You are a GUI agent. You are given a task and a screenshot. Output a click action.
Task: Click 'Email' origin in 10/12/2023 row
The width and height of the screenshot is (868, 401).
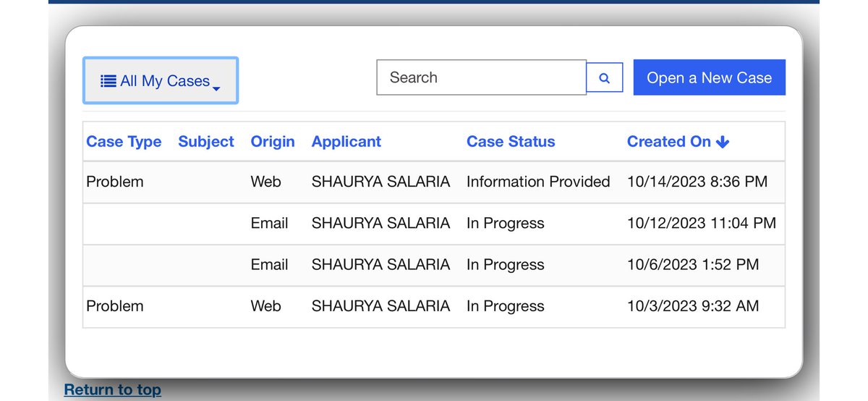pos(269,223)
